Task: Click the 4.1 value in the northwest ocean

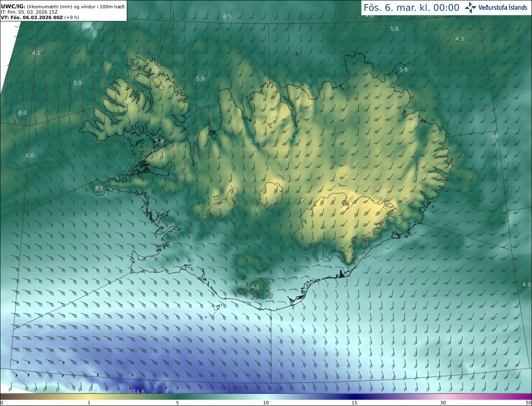Action: tap(36, 53)
